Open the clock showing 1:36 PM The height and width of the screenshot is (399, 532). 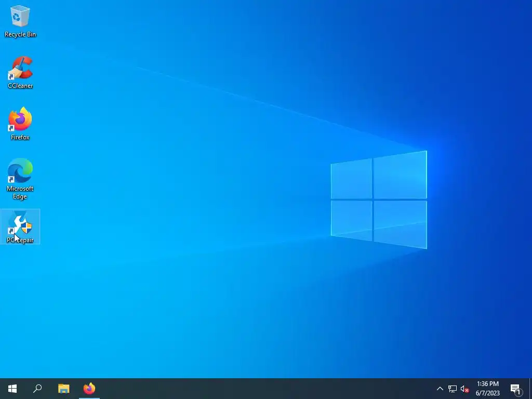tap(487, 389)
